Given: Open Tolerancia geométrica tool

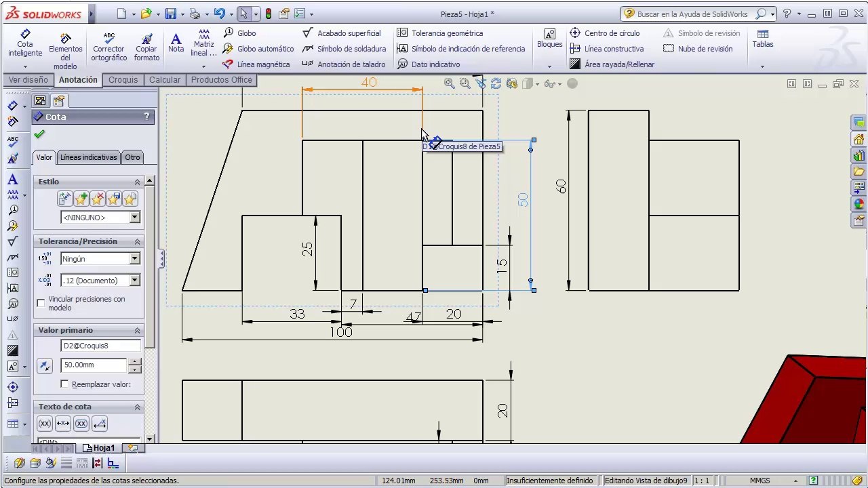Looking at the screenshot, I should click(x=439, y=33).
